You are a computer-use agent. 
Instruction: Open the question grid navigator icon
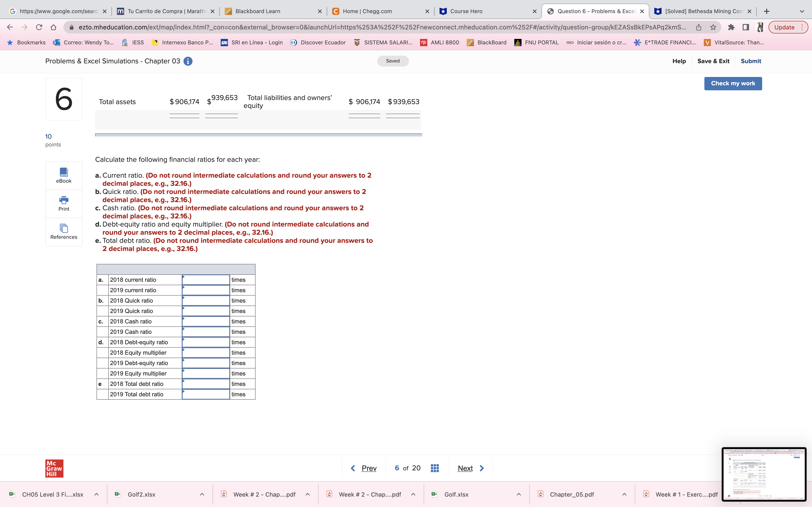tap(435, 468)
